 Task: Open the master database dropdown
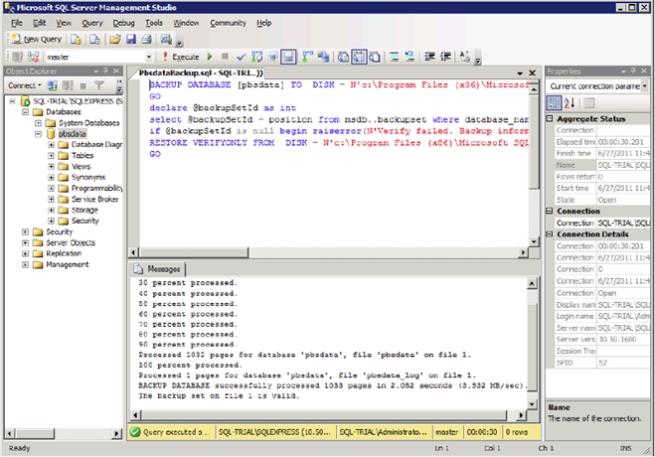click(149, 58)
